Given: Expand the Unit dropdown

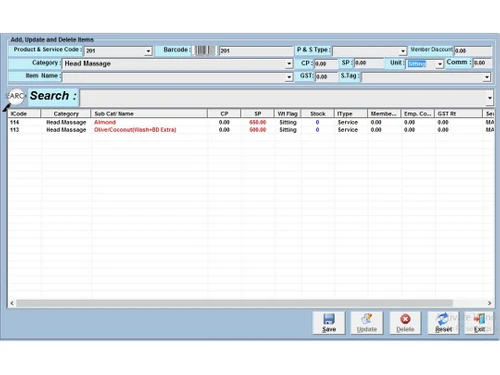Looking at the screenshot, I should click(440, 64).
